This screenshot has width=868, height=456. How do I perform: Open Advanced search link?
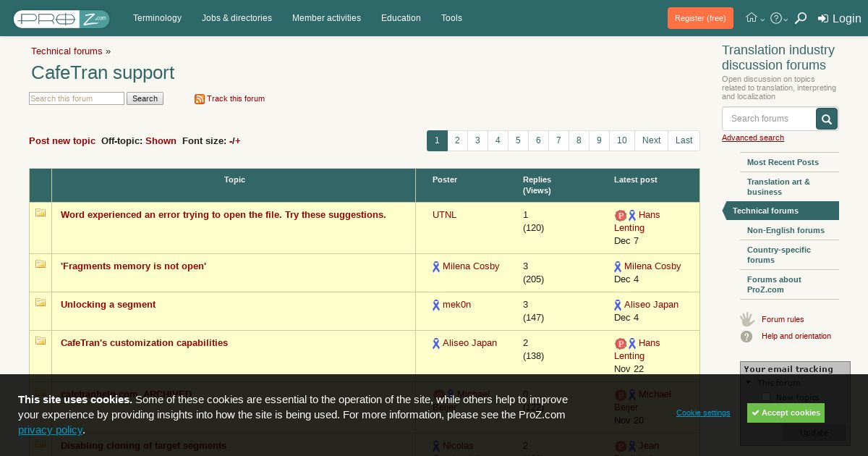(753, 138)
